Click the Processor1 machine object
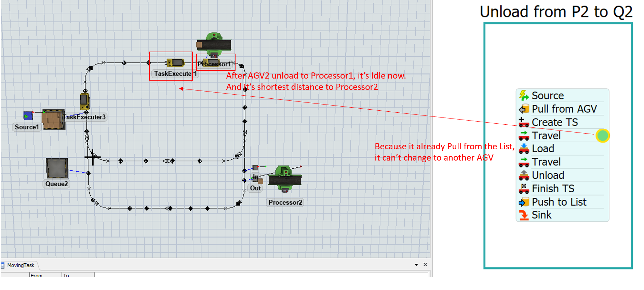Image resolution: width=644 pixels, height=290 pixels. click(214, 44)
